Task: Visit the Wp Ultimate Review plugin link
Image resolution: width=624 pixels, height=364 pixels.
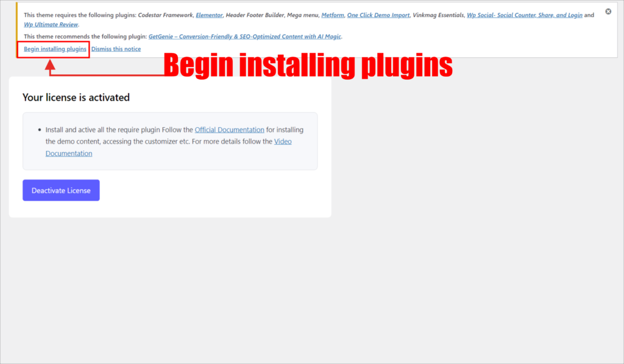Action: (x=51, y=24)
